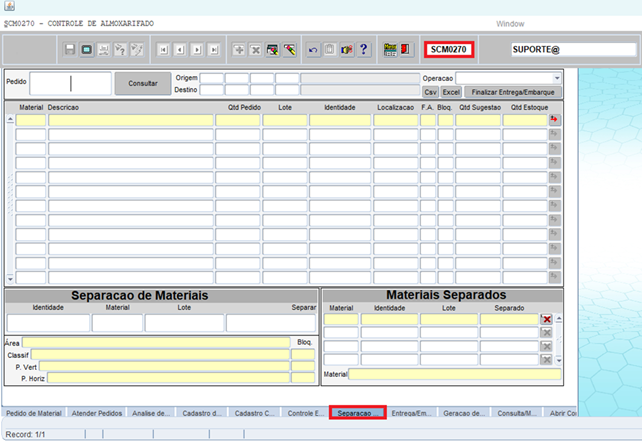This screenshot has height=441, width=642.
Task: Click the Descricao column header
Action: tap(63, 107)
